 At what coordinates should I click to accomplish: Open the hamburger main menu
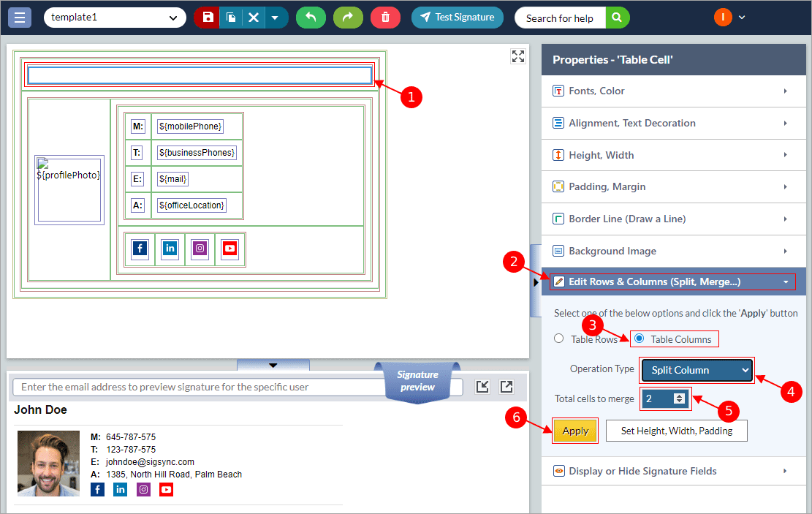tap(20, 17)
